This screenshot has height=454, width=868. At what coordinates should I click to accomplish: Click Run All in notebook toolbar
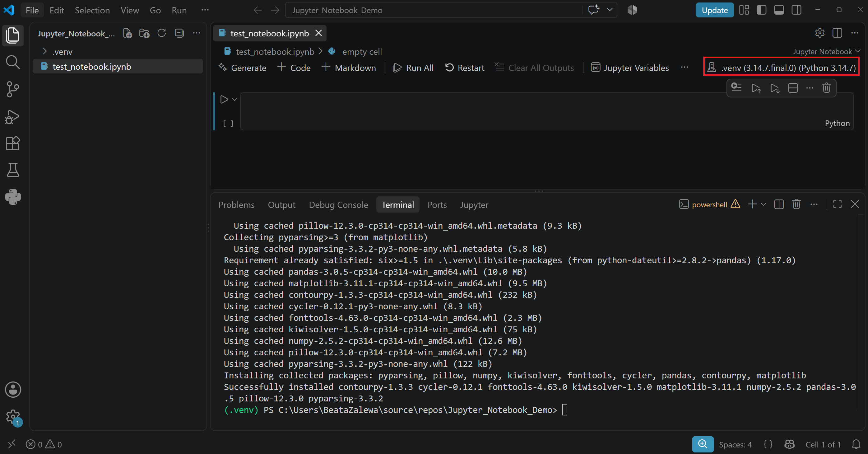(413, 68)
